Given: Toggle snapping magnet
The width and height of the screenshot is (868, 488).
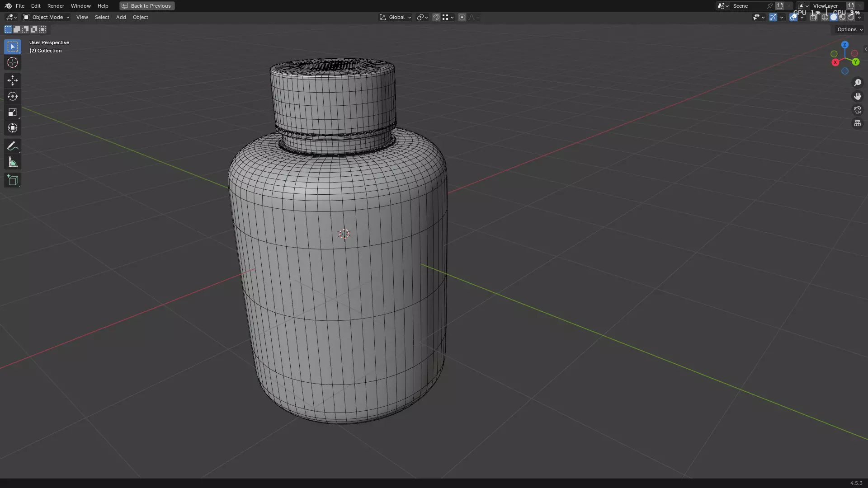Looking at the screenshot, I should pos(436,17).
